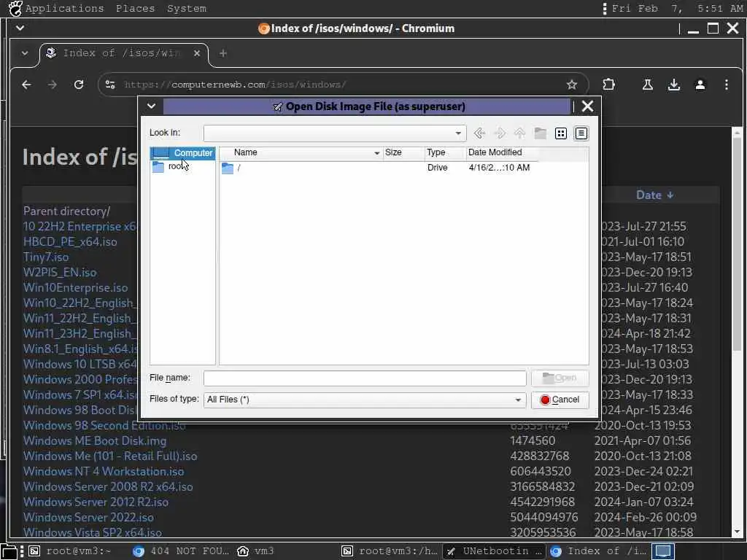Image resolution: width=747 pixels, height=560 pixels.
Task: Open HBCD_PE_x64.iso link
Action: tap(70, 242)
